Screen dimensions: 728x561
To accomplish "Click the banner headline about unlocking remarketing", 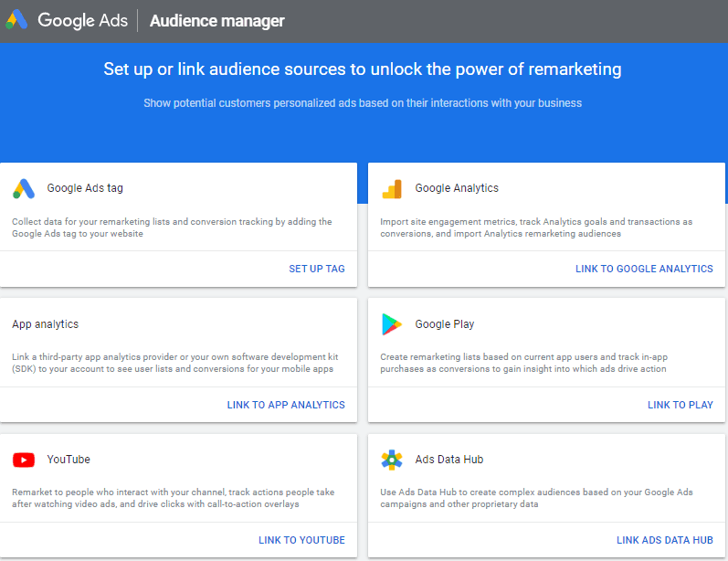I will pos(363,69).
